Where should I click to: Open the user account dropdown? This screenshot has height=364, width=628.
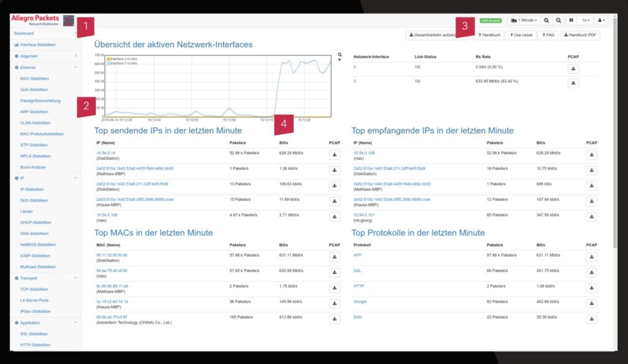coord(602,20)
